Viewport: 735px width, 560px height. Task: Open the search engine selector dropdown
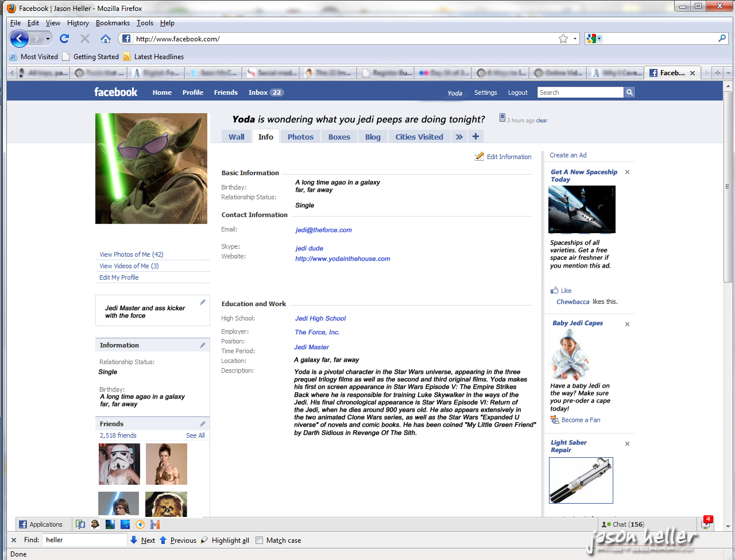(594, 38)
